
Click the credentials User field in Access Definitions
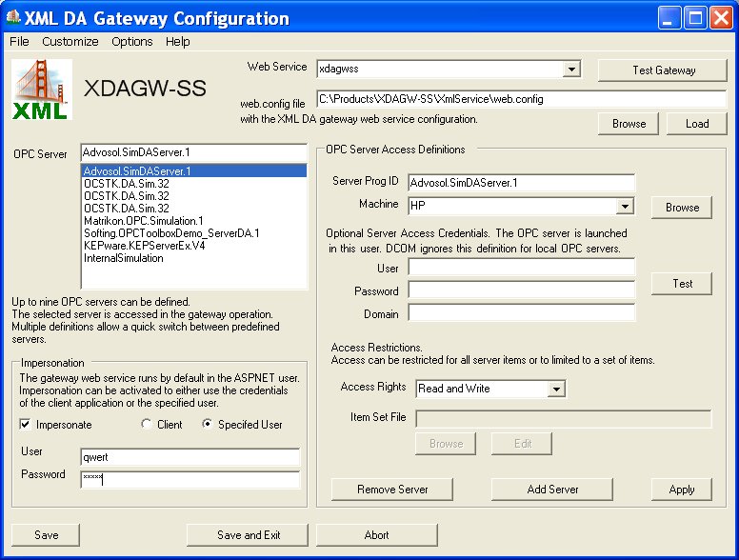pyautogui.click(x=522, y=268)
